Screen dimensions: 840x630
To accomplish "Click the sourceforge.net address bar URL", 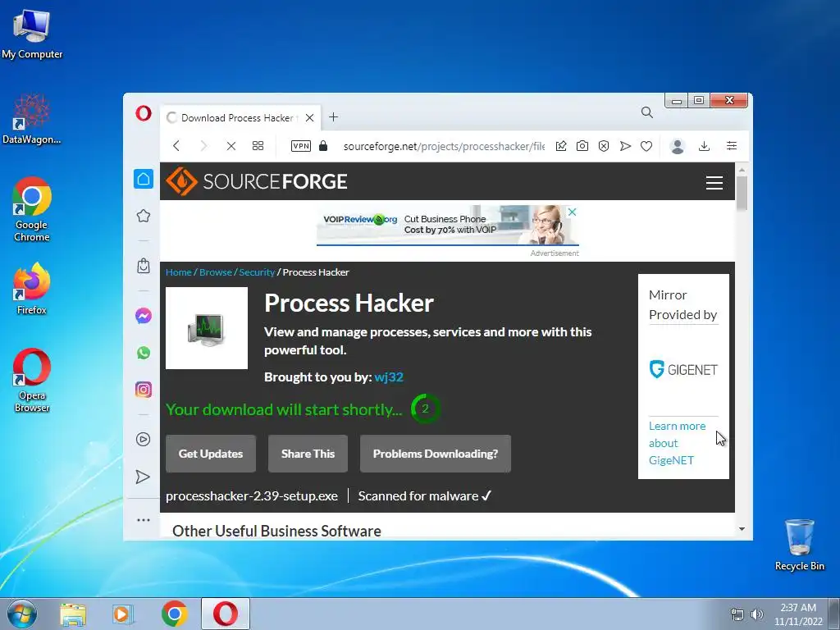I will (444, 146).
